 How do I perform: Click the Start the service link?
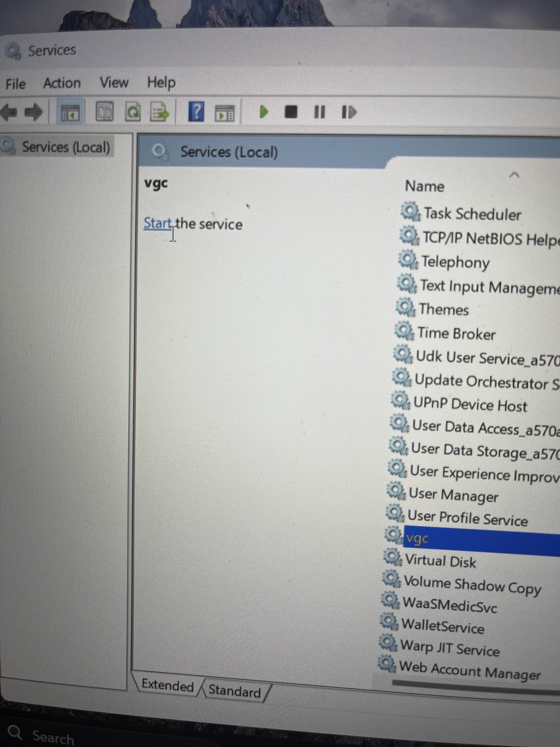pos(157,224)
